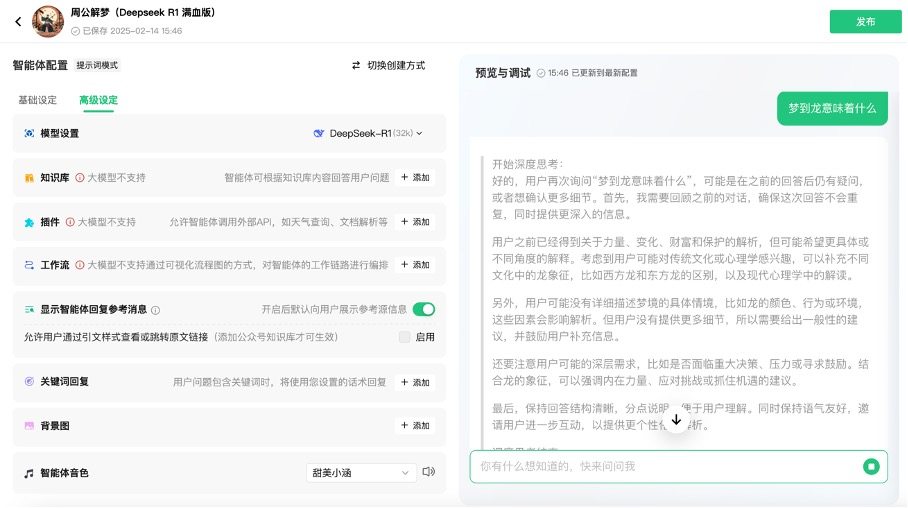Click the 工作流 warning info icon

click(x=80, y=265)
